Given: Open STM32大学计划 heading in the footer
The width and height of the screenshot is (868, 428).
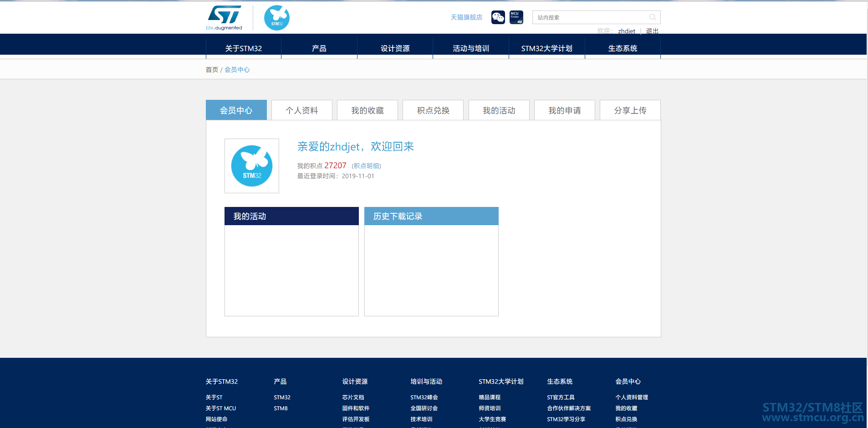Looking at the screenshot, I should 501,382.
